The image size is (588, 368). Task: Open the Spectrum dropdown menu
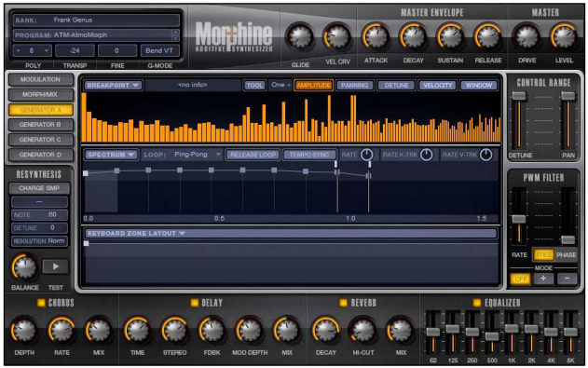[x=111, y=155]
